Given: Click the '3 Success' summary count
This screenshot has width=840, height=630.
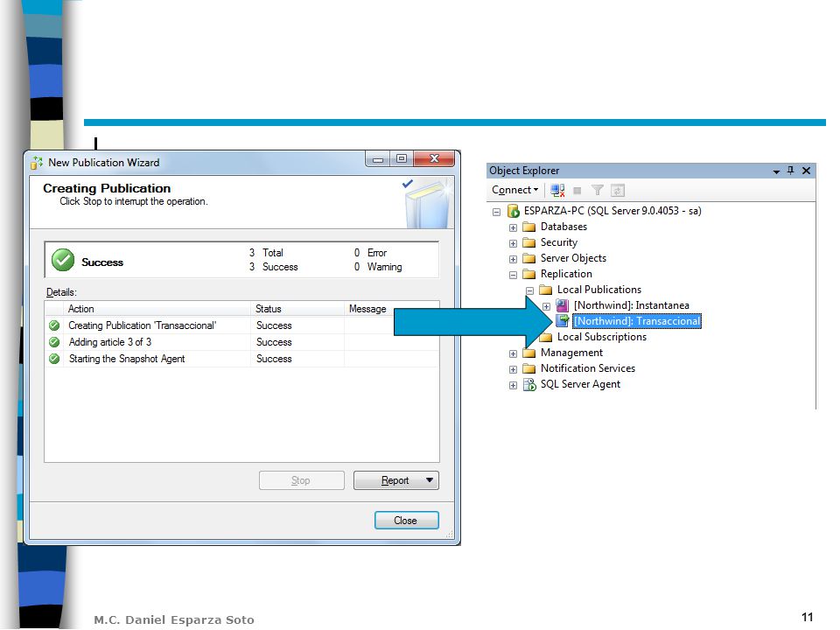Looking at the screenshot, I should [273, 267].
